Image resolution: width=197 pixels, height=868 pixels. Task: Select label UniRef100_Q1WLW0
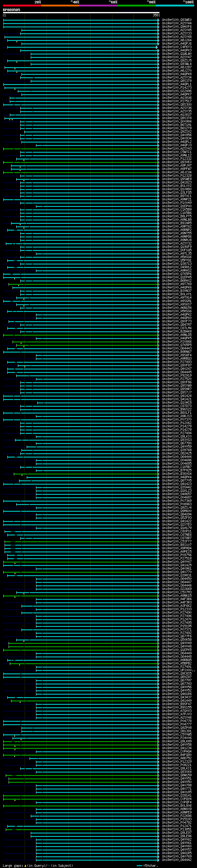[177, 54]
